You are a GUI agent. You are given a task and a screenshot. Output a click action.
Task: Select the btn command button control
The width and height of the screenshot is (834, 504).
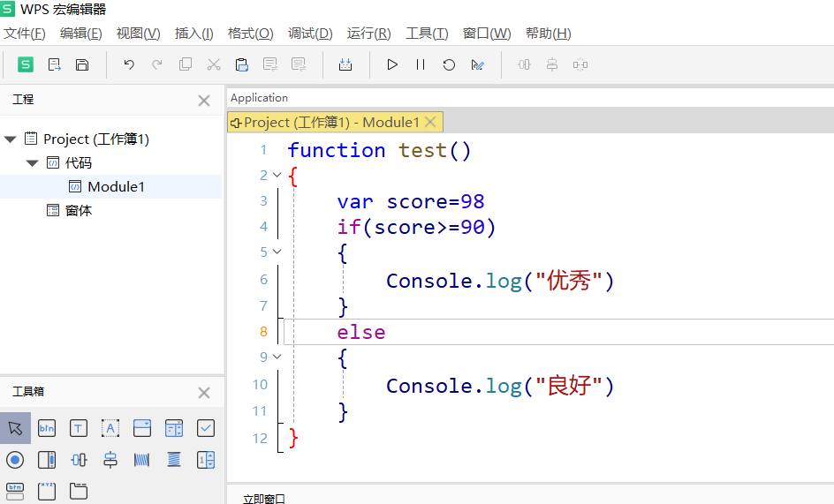coord(47,428)
